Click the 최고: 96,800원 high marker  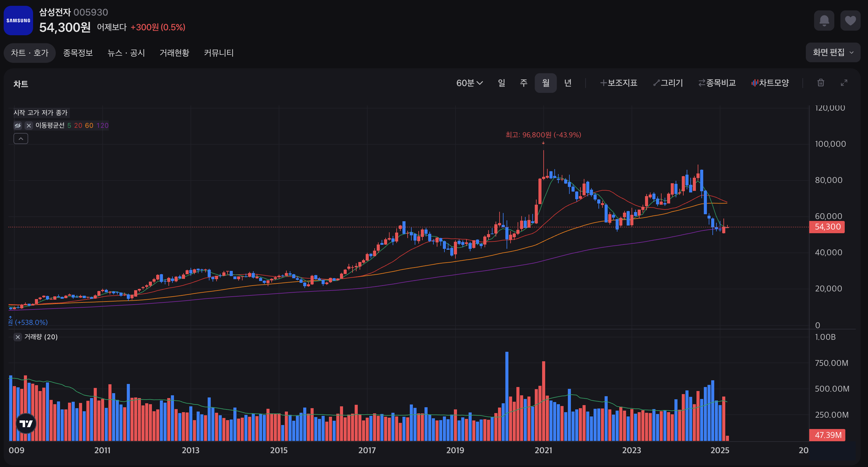coord(543,135)
